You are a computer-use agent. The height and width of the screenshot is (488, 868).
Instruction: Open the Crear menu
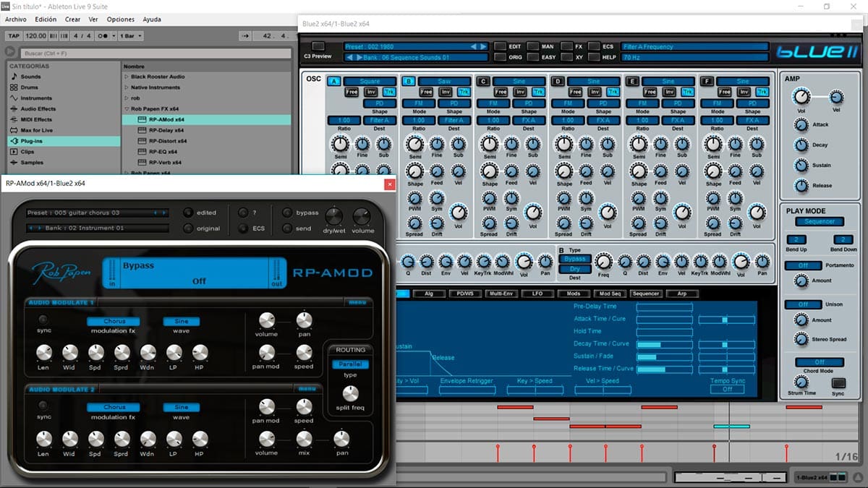72,20
